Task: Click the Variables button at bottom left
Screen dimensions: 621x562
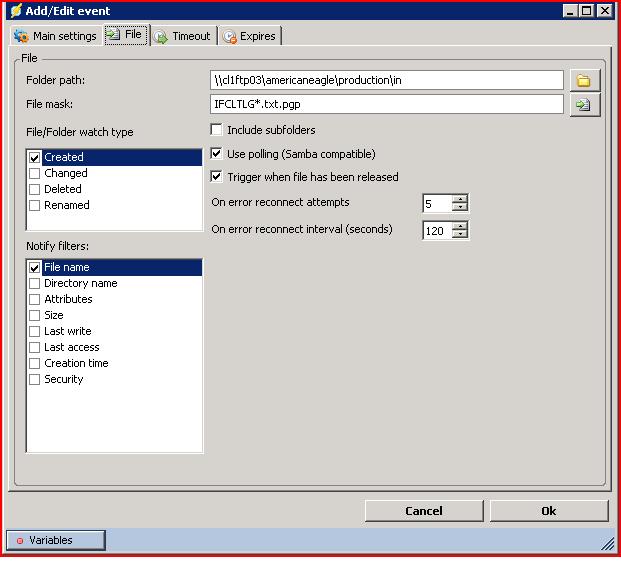Action: click(x=56, y=540)
